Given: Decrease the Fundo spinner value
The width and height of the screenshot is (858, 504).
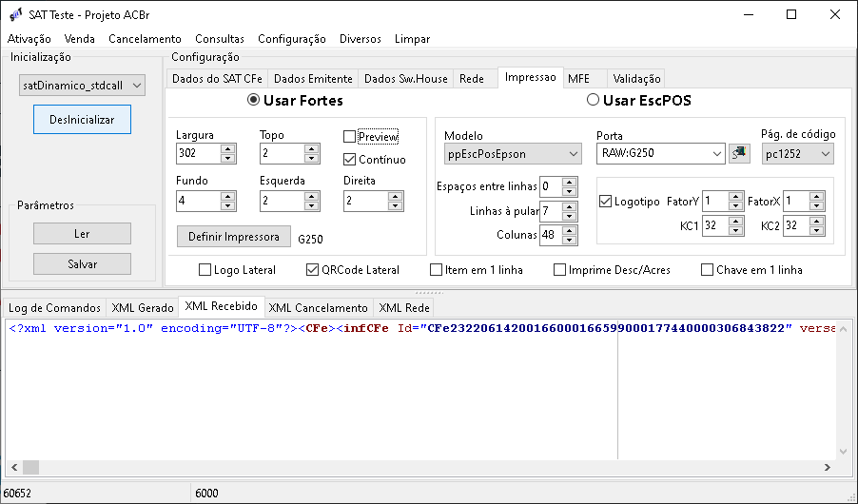Looking at the screenshot, I should (228, 205).
